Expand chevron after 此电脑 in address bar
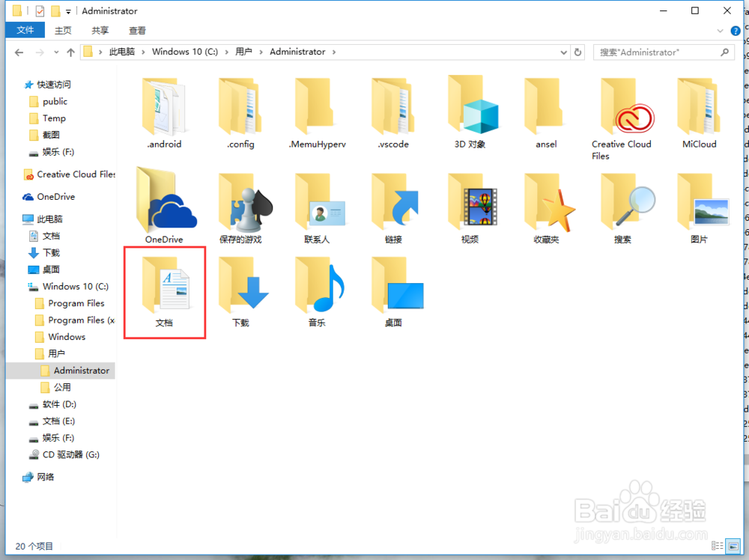 coord(143,52)
